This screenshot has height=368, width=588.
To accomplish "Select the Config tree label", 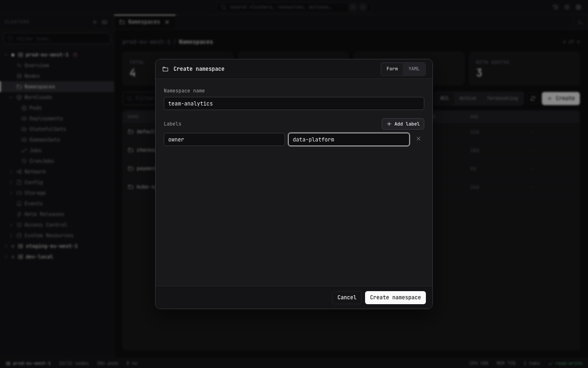I will (x=33, y=182).
